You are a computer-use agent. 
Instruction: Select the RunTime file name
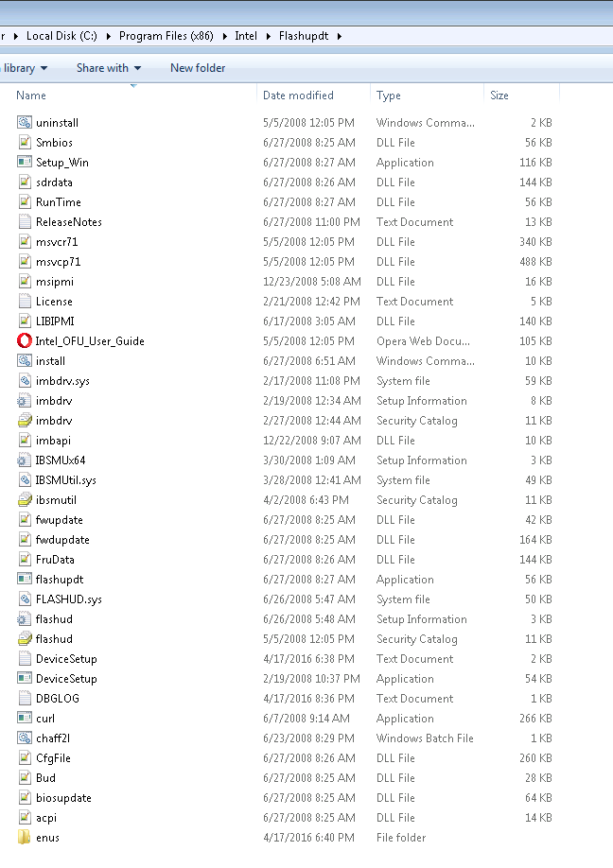click(x=58, y=202)
